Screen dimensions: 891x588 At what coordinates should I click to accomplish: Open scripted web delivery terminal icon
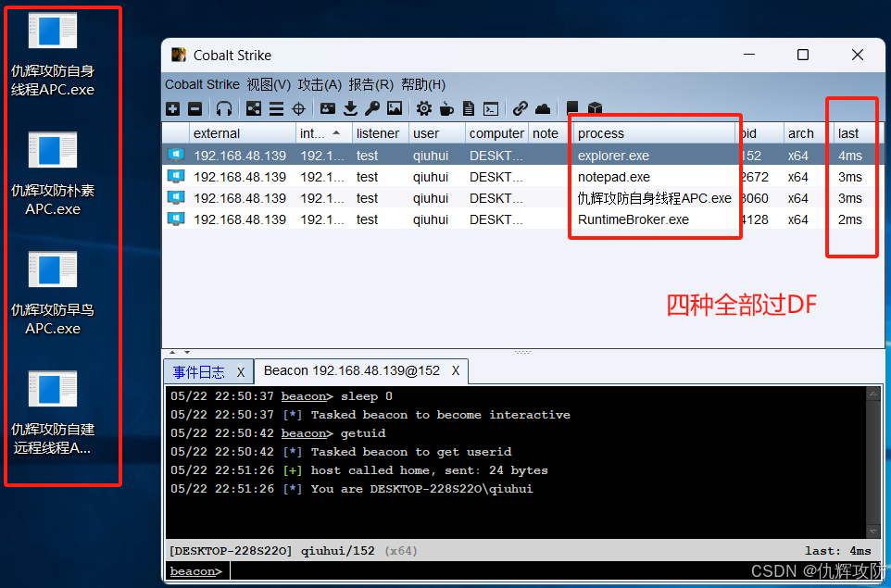(x=491, y=108)
